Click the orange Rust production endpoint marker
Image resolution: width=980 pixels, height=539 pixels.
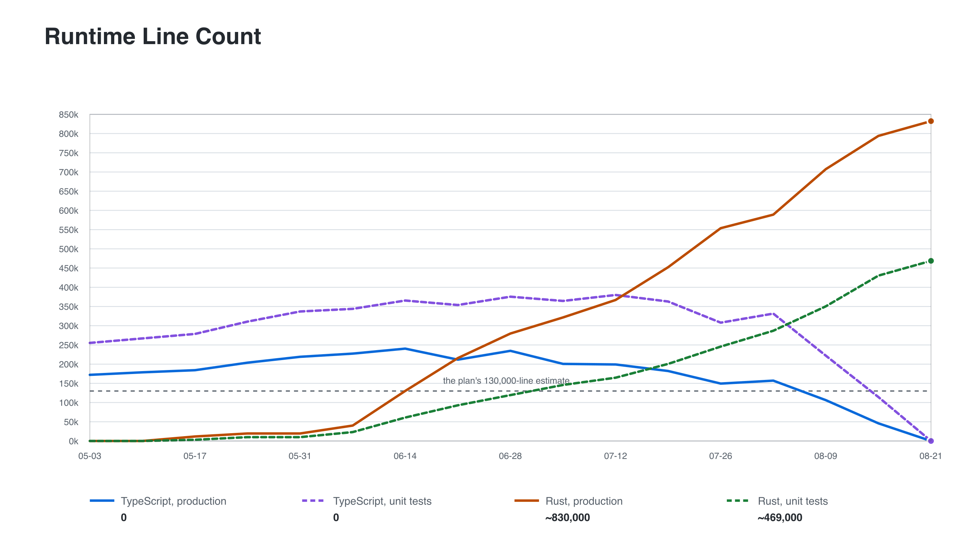930,121
